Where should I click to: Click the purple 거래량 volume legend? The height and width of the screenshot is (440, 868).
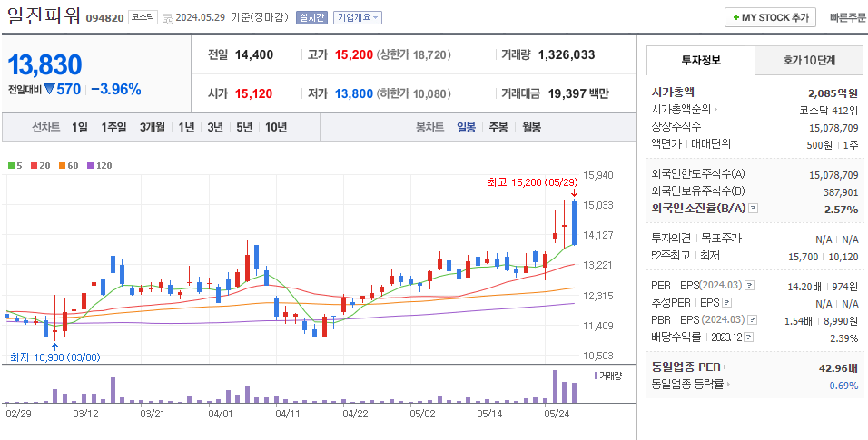coord(607,376)
